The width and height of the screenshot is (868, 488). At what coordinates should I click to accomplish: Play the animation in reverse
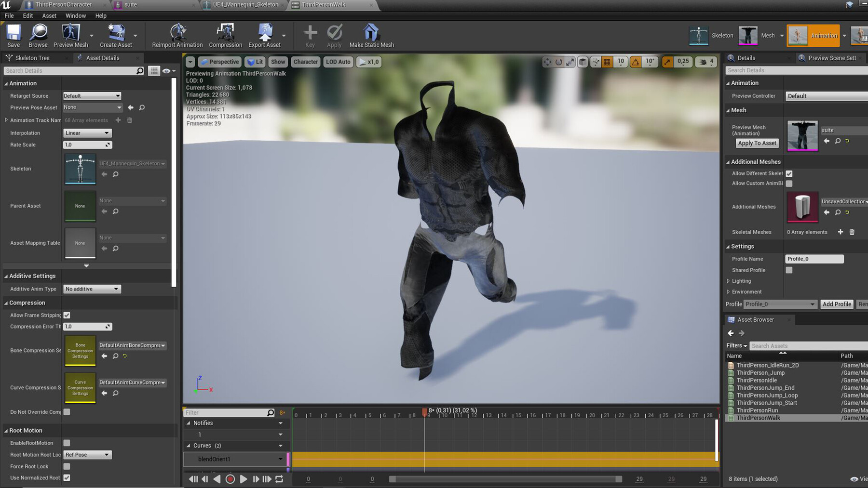coord(217,479)
